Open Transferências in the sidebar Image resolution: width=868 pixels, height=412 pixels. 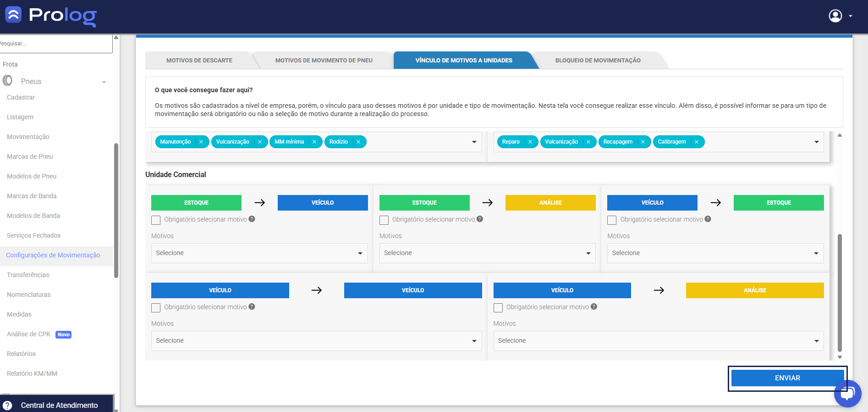[28, 275]
